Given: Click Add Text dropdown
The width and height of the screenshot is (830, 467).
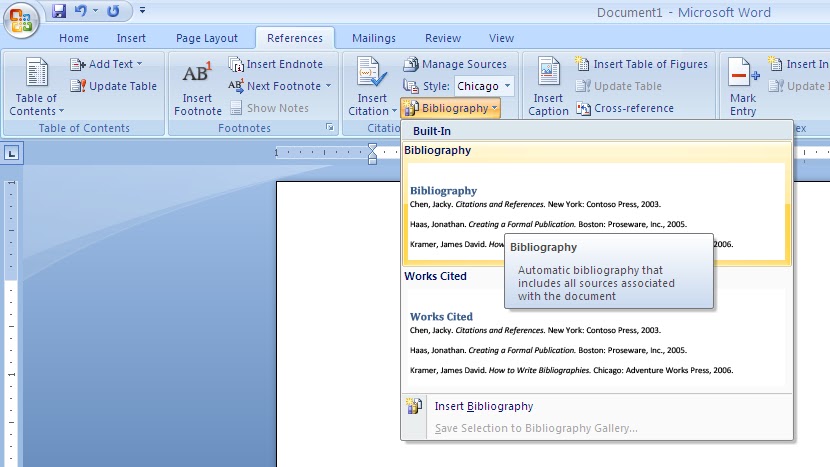Looking at the screenshot, I should (x=106, y=64).
